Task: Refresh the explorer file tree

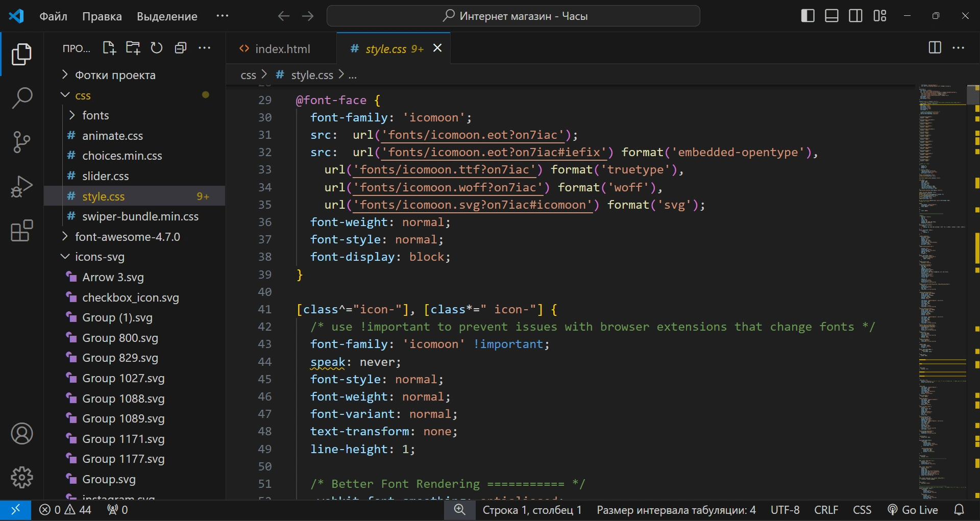Action: 157,48
